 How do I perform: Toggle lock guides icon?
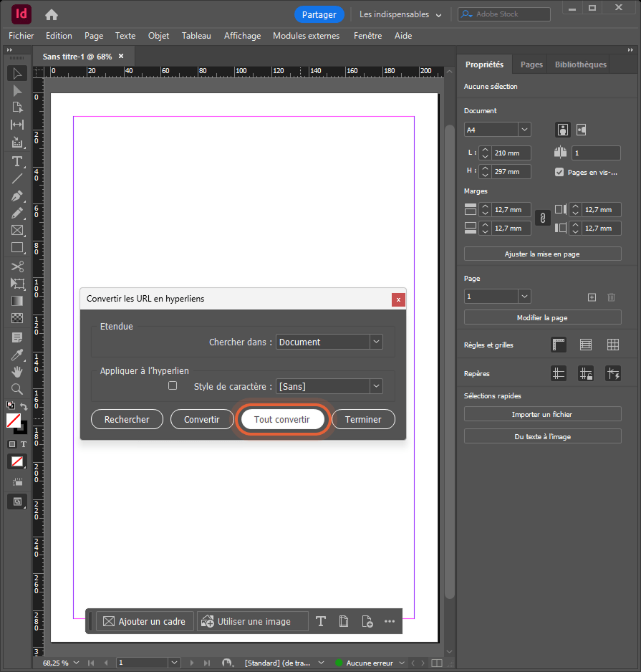click(586, 373)
